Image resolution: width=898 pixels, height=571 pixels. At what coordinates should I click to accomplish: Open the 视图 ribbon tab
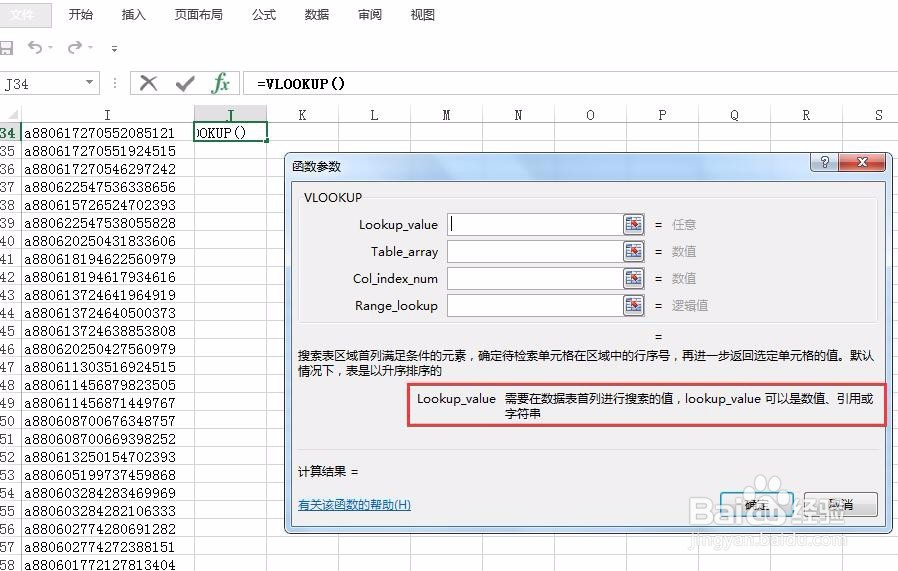click(x=423, y=15)
